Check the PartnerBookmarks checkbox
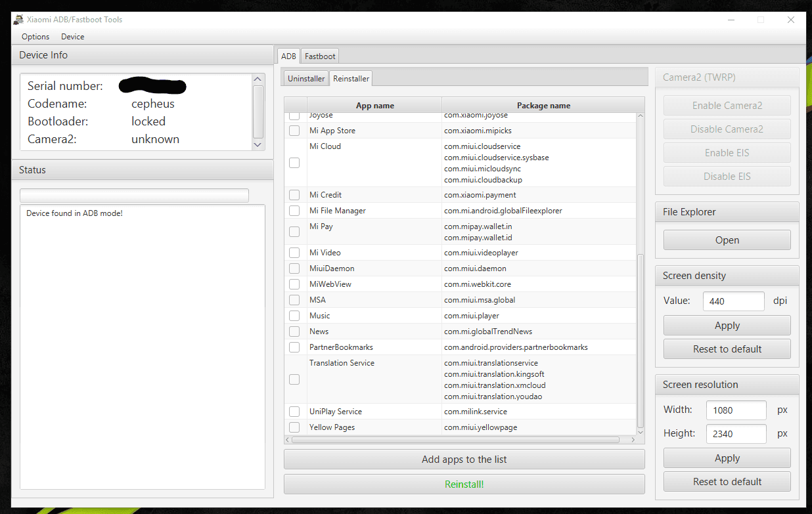The image size is (812, 514). coord(294,347)
